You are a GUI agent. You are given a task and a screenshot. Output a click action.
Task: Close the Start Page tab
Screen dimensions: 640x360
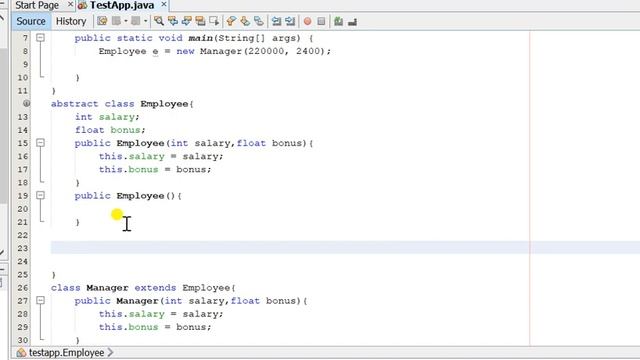click(x=70, y=4)
